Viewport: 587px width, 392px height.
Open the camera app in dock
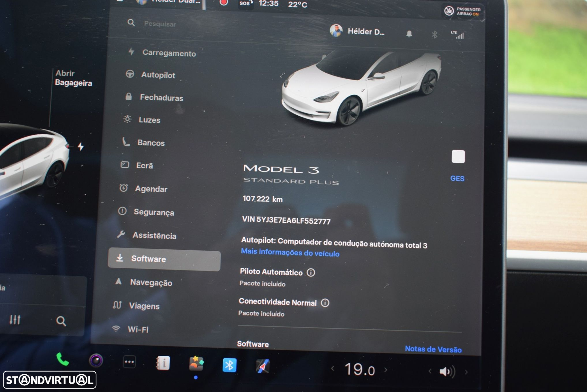(96, 360)
